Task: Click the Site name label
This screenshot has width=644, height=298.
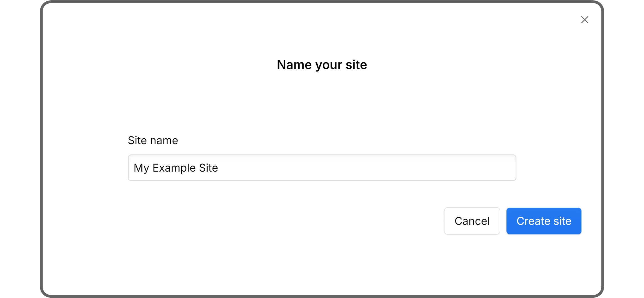Action: 153,140
